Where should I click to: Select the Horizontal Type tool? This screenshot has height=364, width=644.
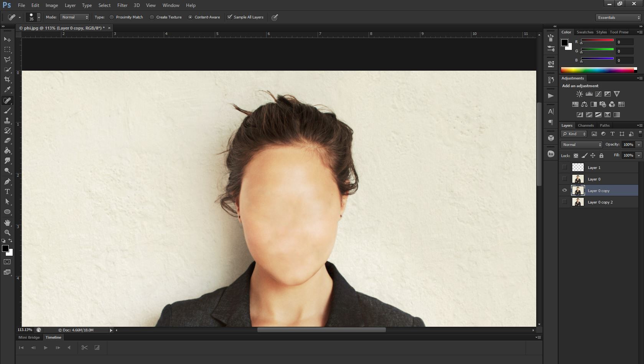click(x=7, y=192)
